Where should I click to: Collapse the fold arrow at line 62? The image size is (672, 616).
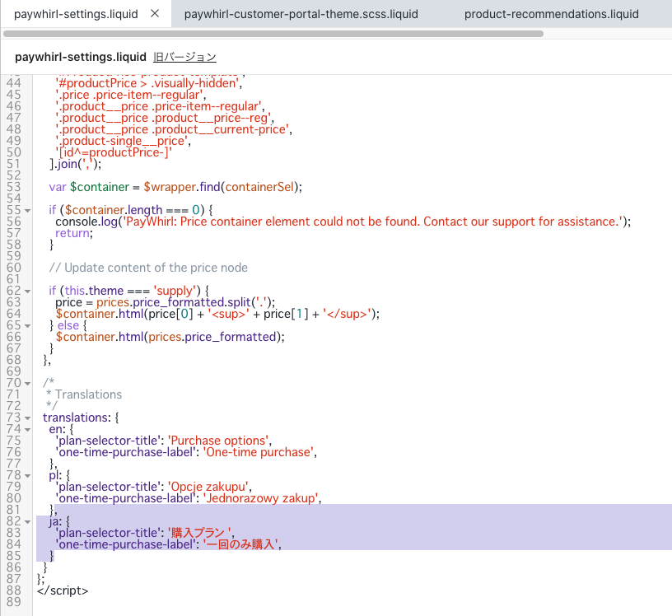pos(27,291)
